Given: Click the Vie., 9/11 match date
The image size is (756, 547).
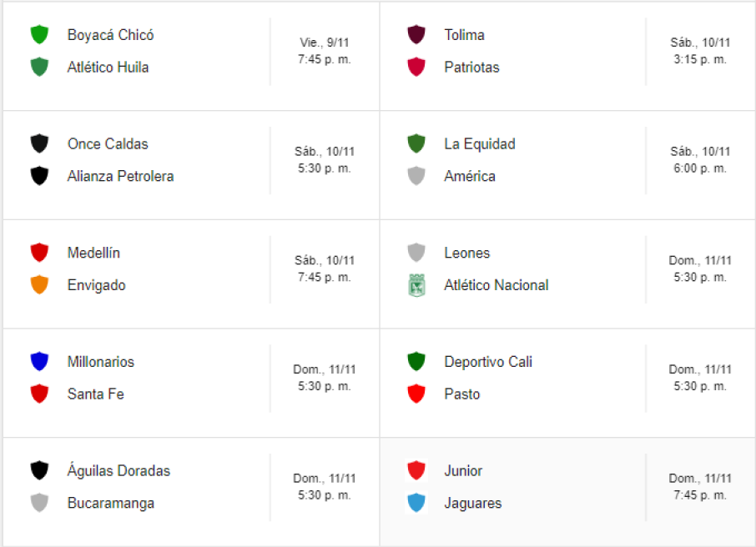Looking at the screenshot, I should tap(325, 43).
